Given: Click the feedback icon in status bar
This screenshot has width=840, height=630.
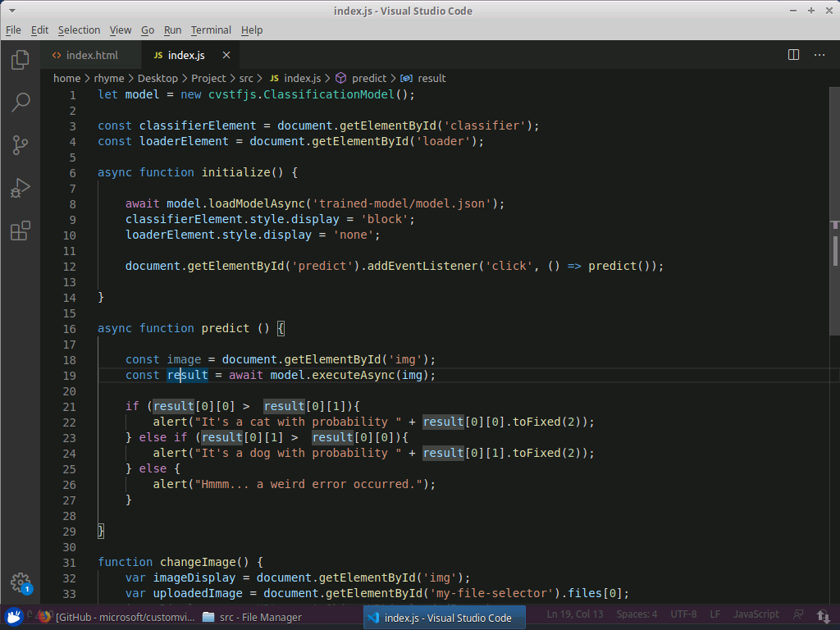Looking at the screenshot, I should 798,614.
